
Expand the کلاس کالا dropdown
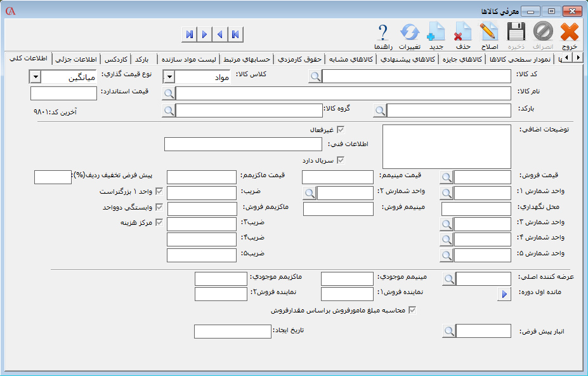(169, 77)
